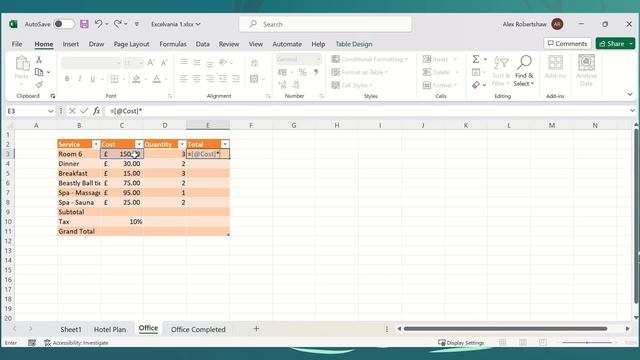This screenshot has width=640, height=360.
Task: Open Find & Select magnifier
Action: pyautogui.click(x=524, y=71)
